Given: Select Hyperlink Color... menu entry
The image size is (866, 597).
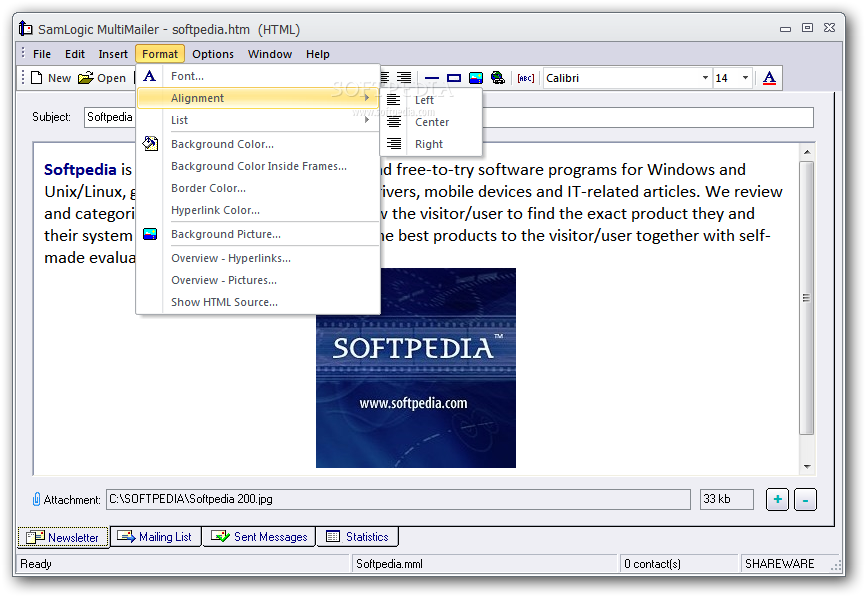Looking at the screenshot, I should [258, 210].
